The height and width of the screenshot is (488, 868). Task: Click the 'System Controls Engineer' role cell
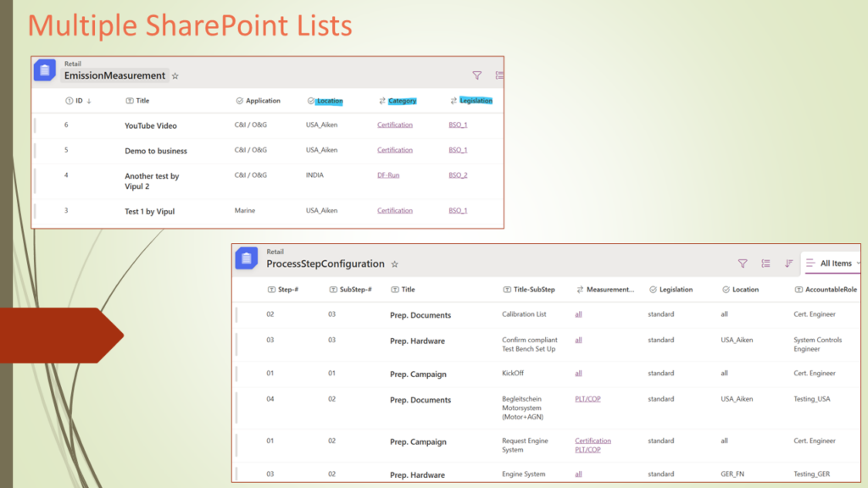click(x=818, y=345)
